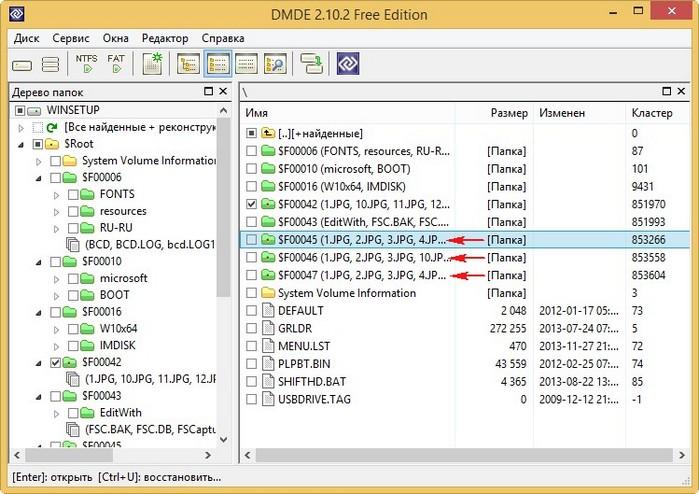Click the list view toolbar icon
The image size is (699, 494).
[246, 64]
